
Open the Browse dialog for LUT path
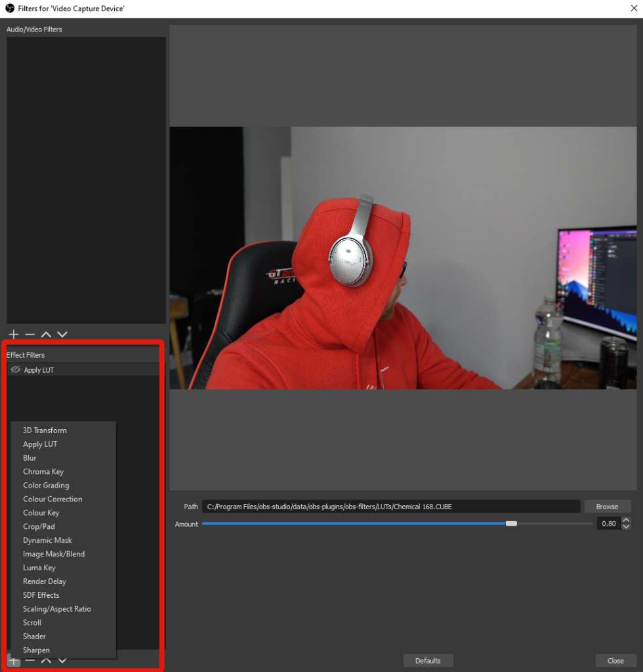point(607,506)
